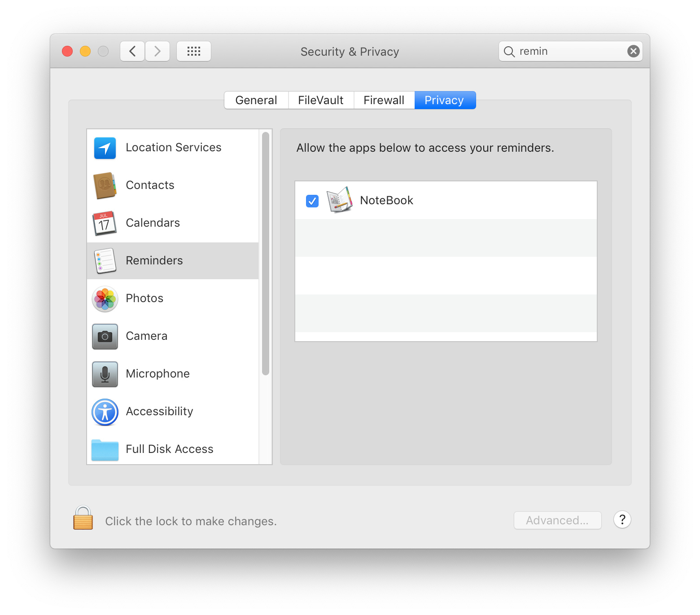Screen dimensions: 700x615
Task: Click the category list scrollbar
Action: tap(266, 253)
